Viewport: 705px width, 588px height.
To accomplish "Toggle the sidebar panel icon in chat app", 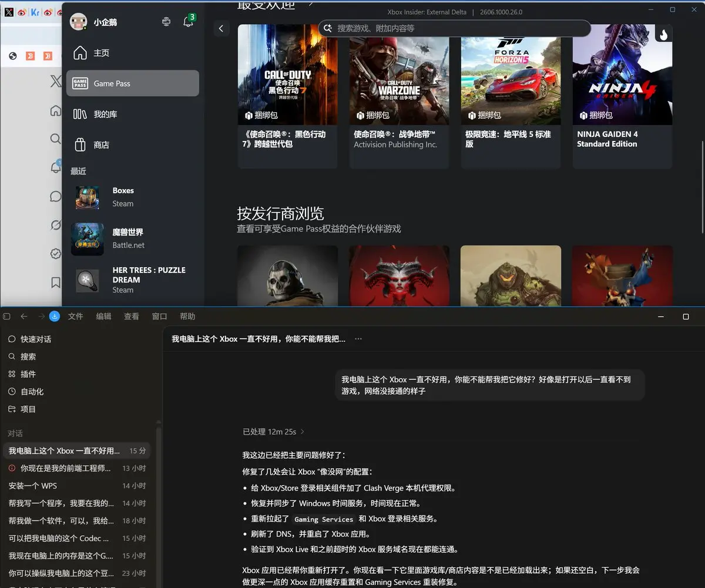I will coord(6,316).
